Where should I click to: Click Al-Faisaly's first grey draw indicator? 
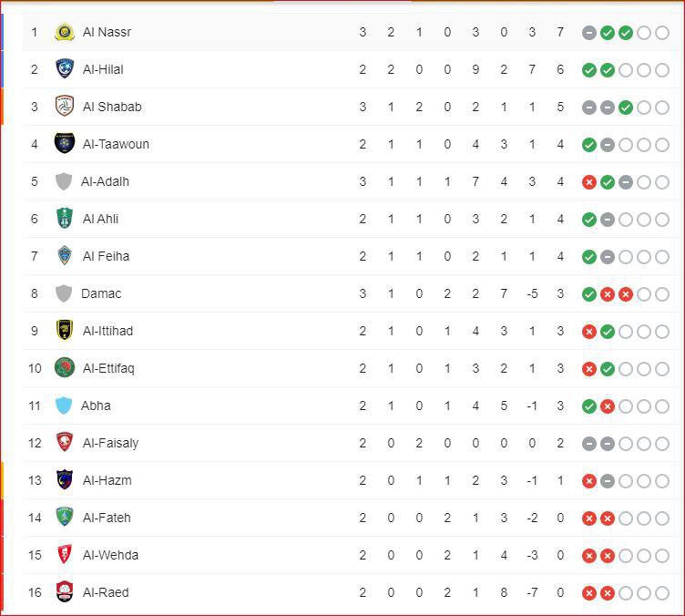point(589,444)
